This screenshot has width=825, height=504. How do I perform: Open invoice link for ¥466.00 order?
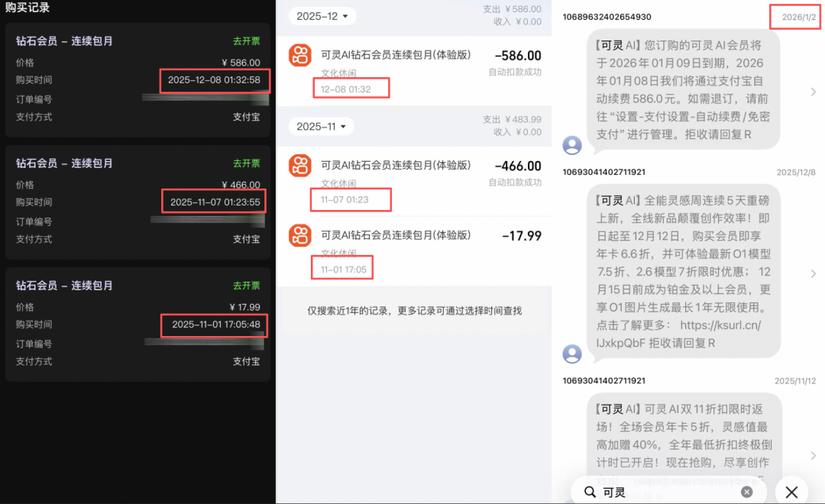pos(246,163)
